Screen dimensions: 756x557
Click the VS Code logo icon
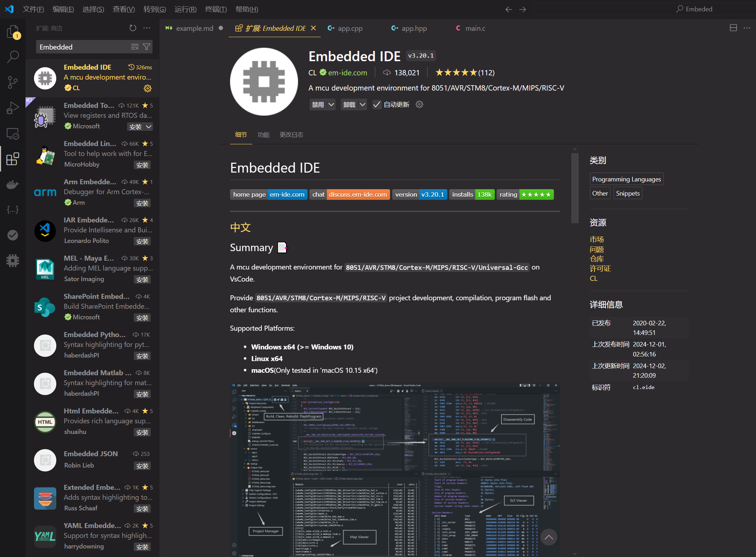pos(9,9)
